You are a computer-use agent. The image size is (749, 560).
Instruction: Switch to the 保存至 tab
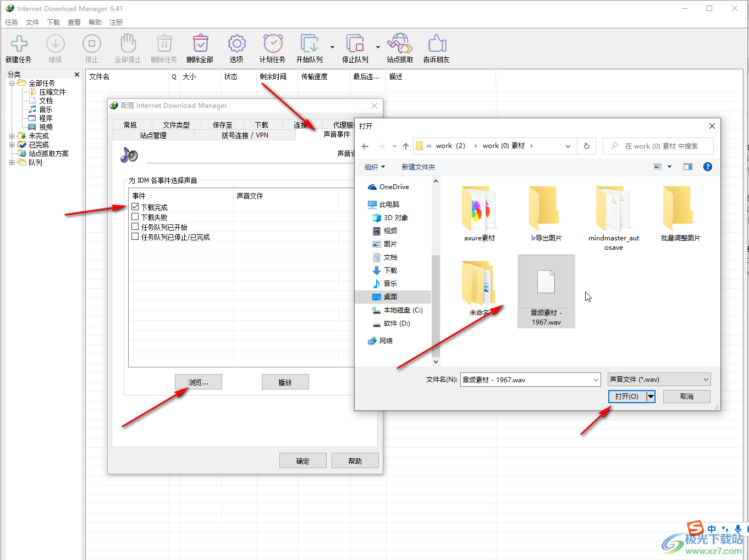pyautogui.click(x=223, y=125)
